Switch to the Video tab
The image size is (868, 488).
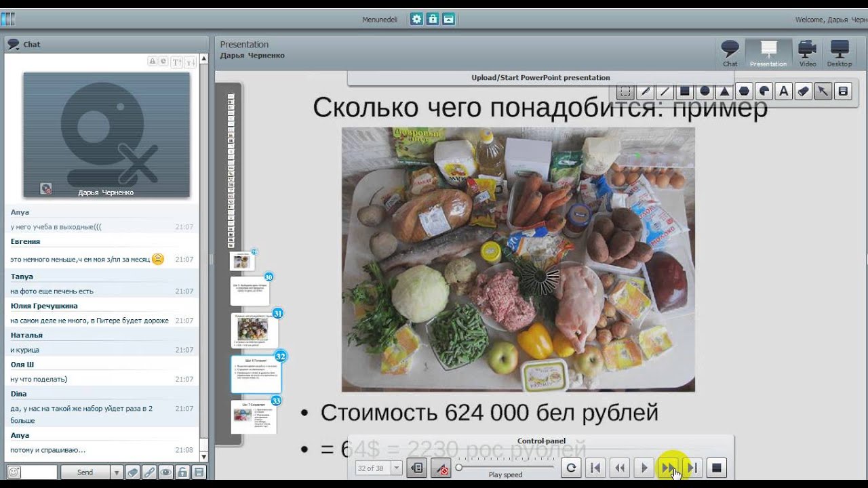pos(807,53)
